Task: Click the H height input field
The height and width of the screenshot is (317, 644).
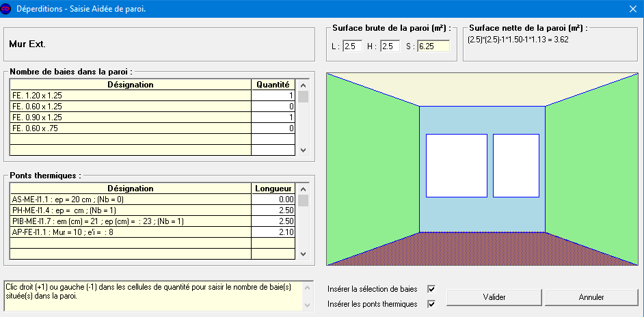Action: coord(390,46)
